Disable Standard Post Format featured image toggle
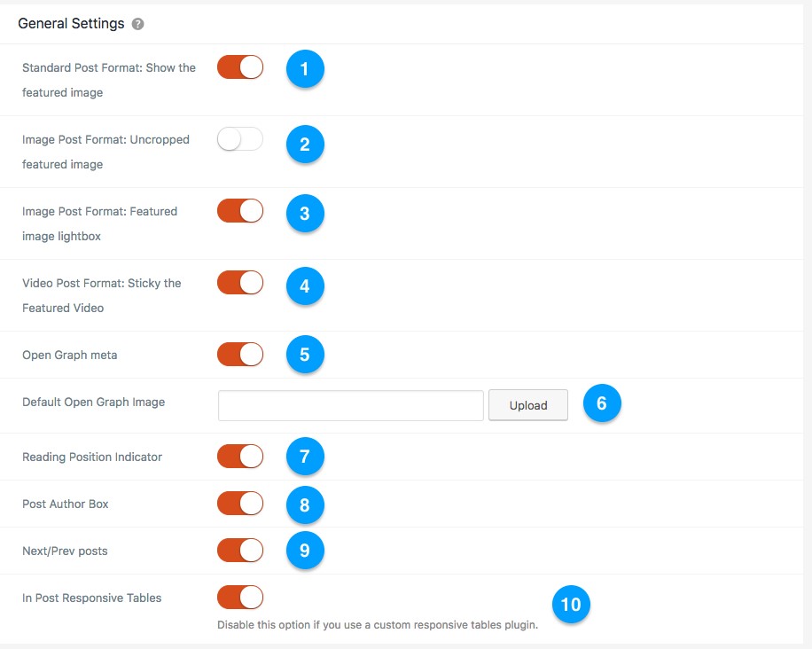 tap(240, 67)
